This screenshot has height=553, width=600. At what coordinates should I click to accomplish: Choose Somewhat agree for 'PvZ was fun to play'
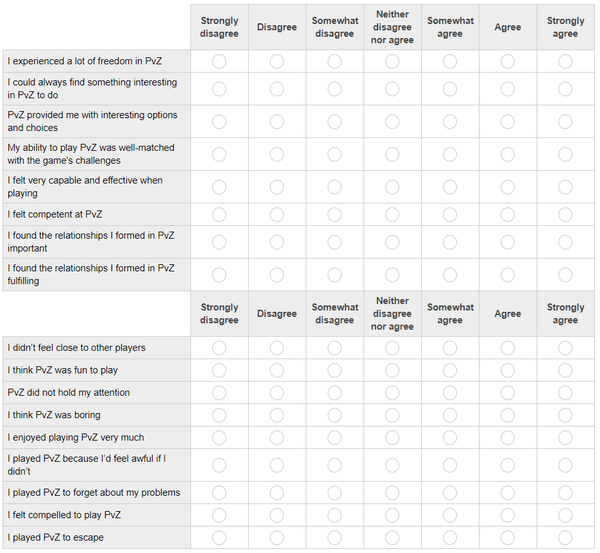pos(450,370)
